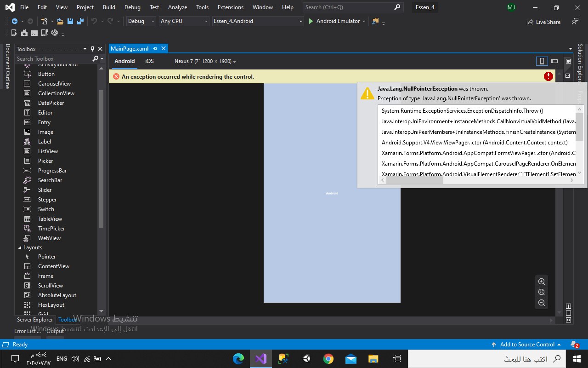
Task: Open Microsoft Edge from the taskbar
Action: tap(238, 358)
